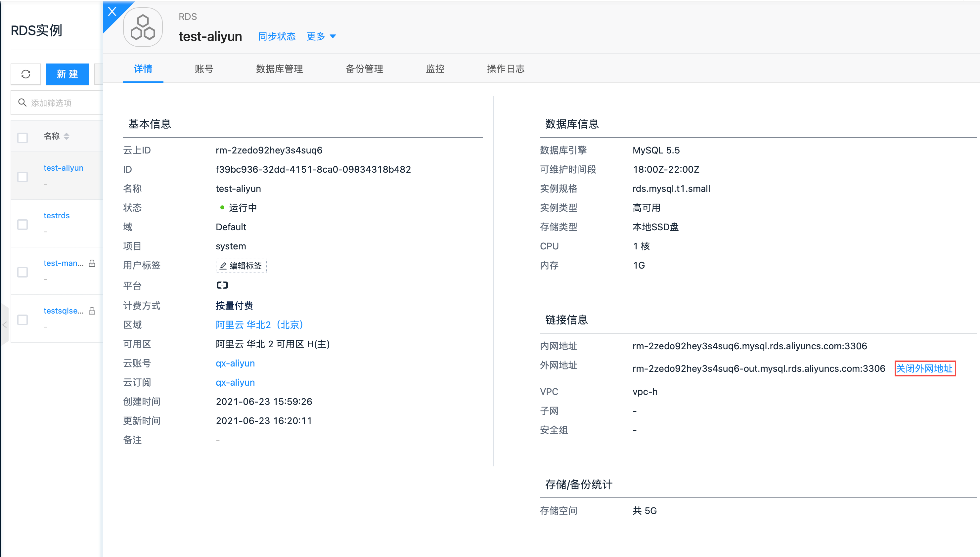The image size is (980, 557).
Task: Open the 备份管理 tab
Action: pos(364,69)
